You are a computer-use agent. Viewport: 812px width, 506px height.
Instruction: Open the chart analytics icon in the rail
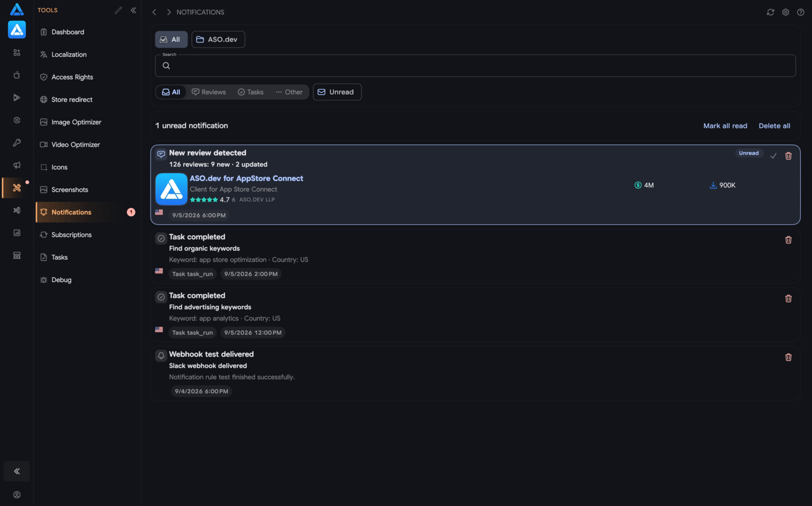[x=17, y=233]
